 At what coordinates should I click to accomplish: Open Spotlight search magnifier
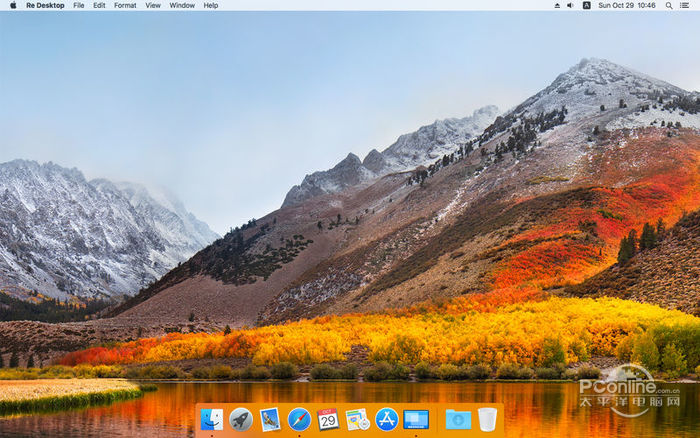(668, 5)
